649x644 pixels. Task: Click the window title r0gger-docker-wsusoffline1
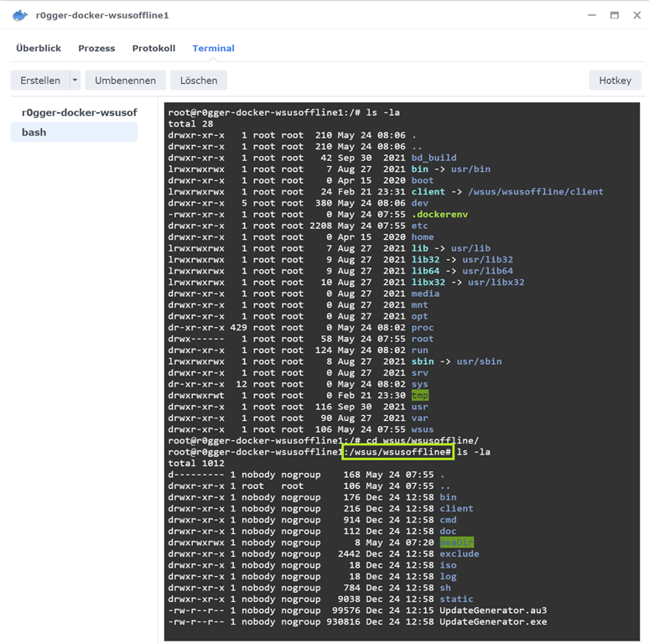(102, 15)
